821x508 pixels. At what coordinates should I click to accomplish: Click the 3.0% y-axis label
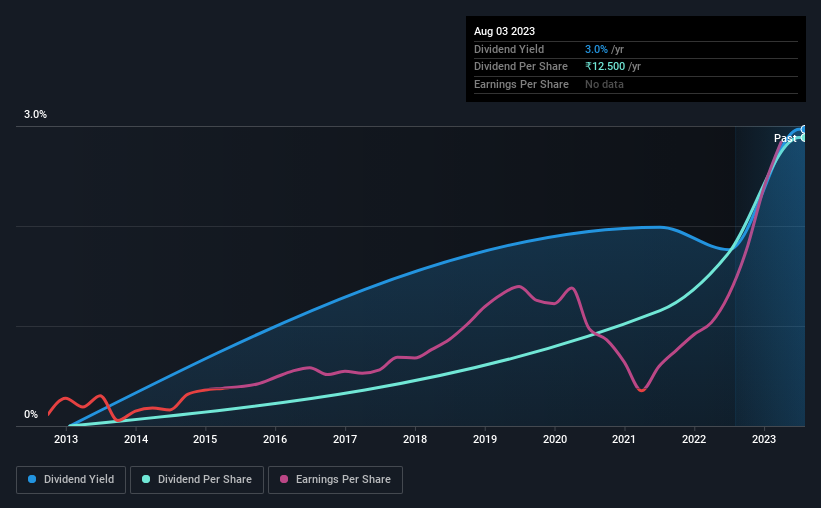pyautogui.click(x=35, y=114)
